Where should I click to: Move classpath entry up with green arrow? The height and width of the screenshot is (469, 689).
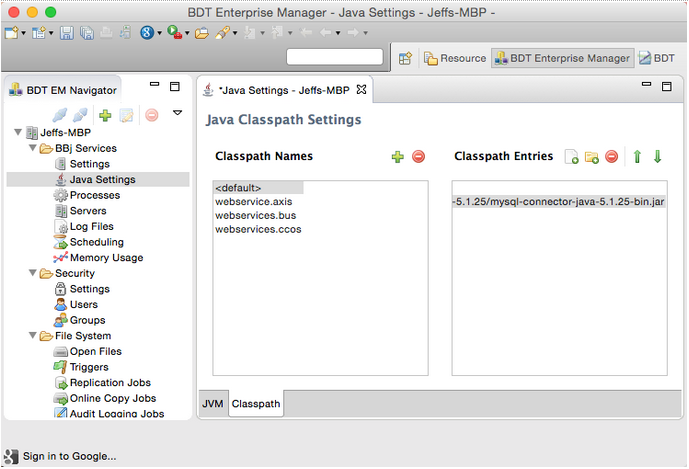(x=637, y=156)
